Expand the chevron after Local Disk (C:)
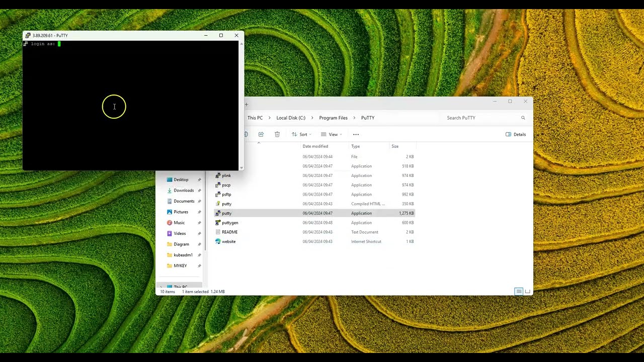The width and height of the screenshot is (644, 362). point(312,118)
